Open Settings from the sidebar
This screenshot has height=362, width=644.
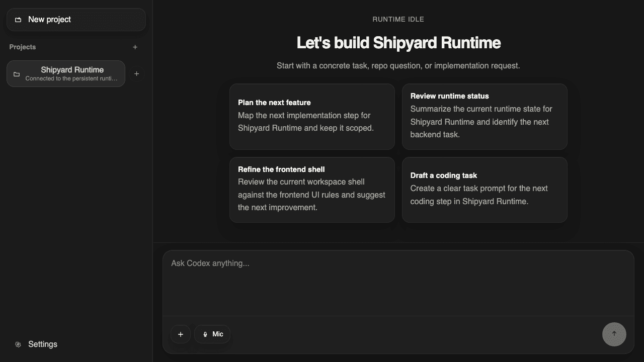43,344
